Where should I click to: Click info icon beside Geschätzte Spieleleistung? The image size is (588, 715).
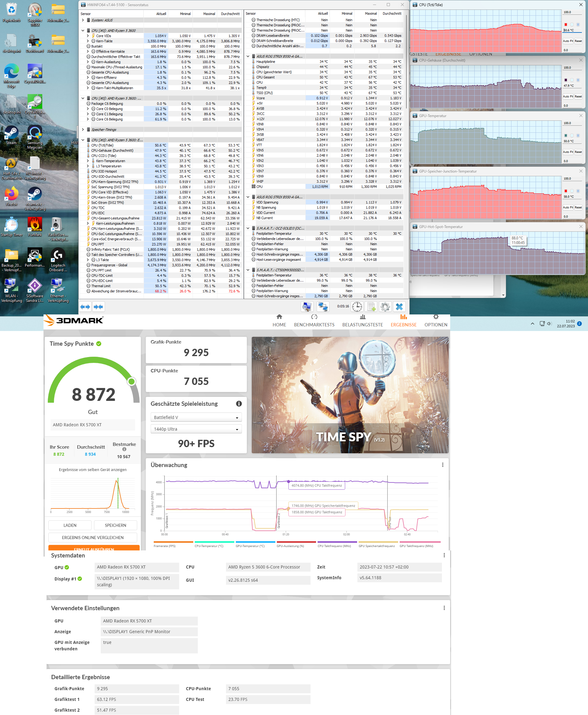coord(239,404)
